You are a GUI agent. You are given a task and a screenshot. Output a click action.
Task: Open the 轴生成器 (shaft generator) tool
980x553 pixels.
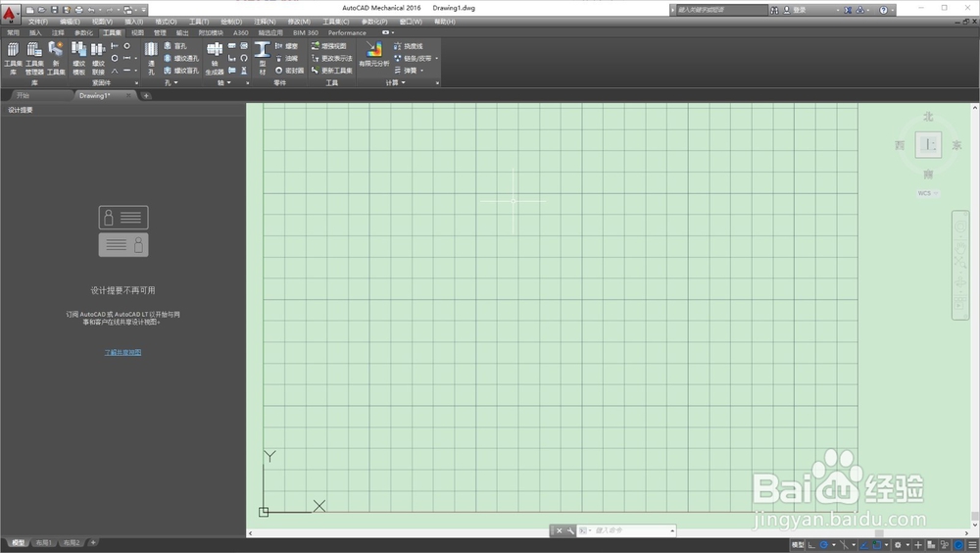(215, 58)
